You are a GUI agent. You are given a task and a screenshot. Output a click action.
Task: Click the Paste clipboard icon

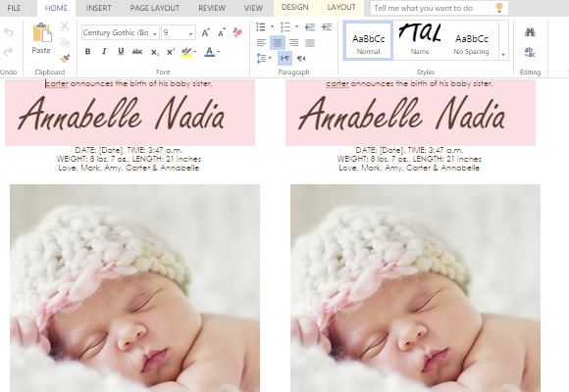(42, 32)
